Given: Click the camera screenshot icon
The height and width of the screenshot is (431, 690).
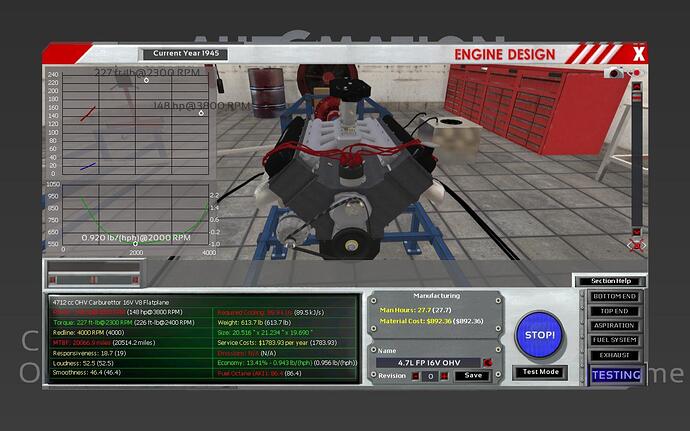Looking at the screenshot, I should click(x=615, y=73).
